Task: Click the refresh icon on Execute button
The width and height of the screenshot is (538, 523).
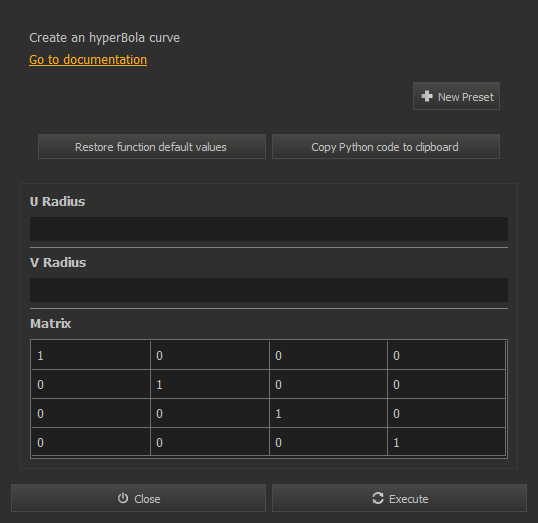Action: tap(378, 498)
